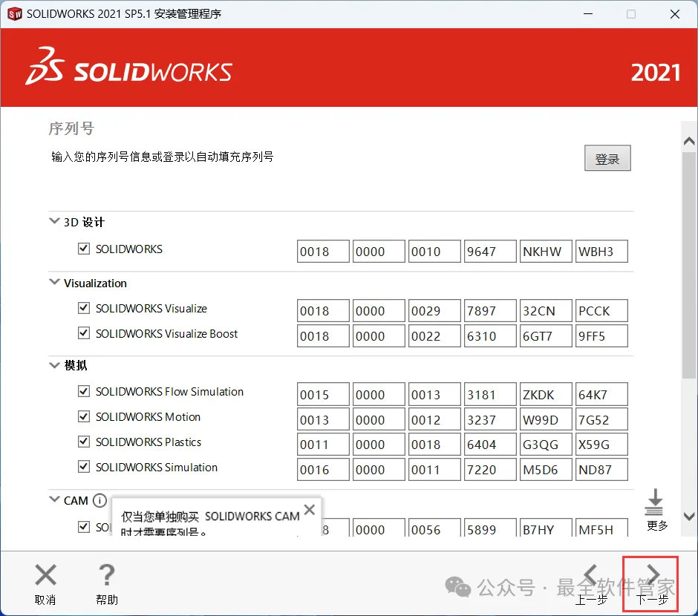The image size is (698, 616).
Task: Click the 登录 login button
Action: click(607, 158)
